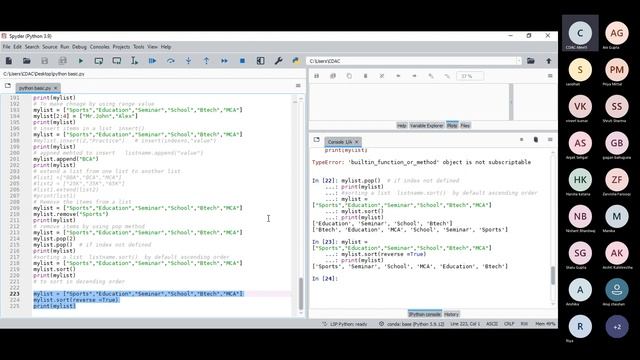The height and width of the screenshot is (360, 640).
Task: Run selection or current line
Action: click(134, 61)
